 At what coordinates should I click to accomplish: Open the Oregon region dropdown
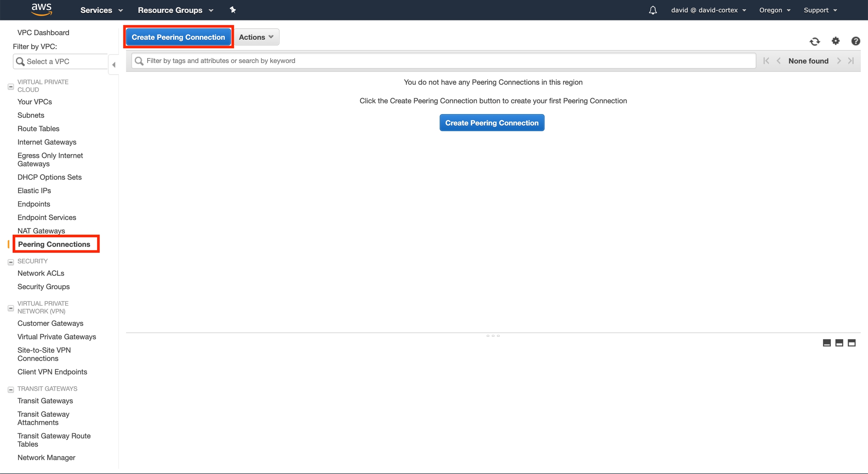click(775, 10)
